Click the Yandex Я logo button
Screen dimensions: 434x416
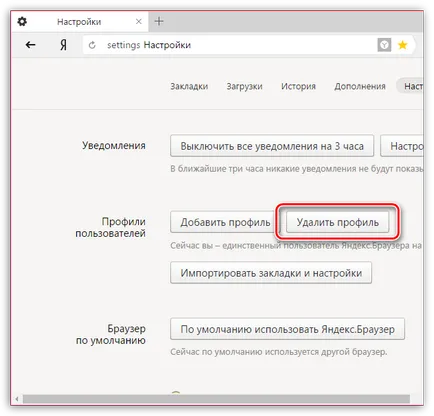(63, 45)
